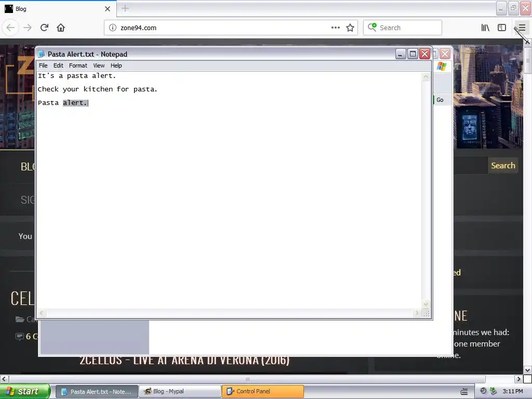Click Notepad horizontal scrollbar left arrow

[42, 313]
